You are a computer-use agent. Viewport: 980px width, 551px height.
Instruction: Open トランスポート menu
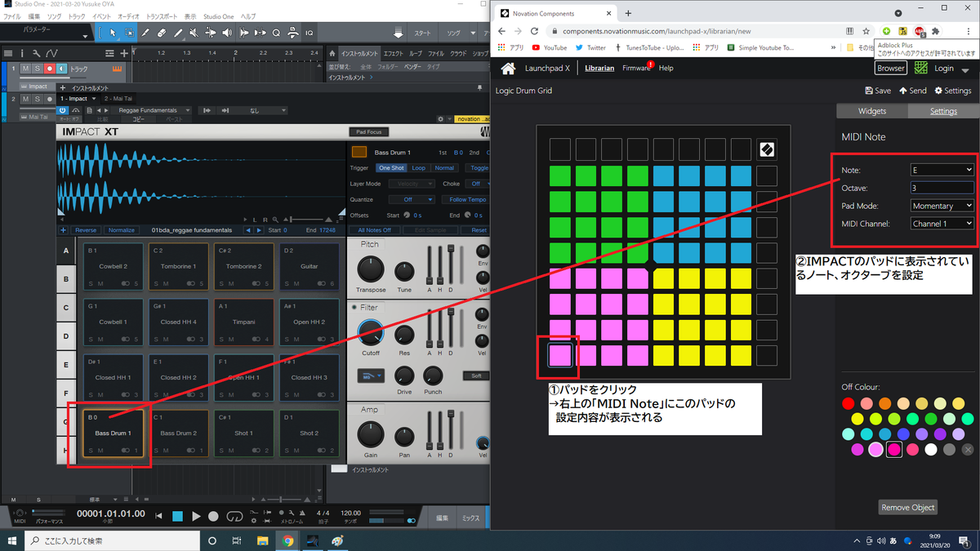(x=163, y=16)
